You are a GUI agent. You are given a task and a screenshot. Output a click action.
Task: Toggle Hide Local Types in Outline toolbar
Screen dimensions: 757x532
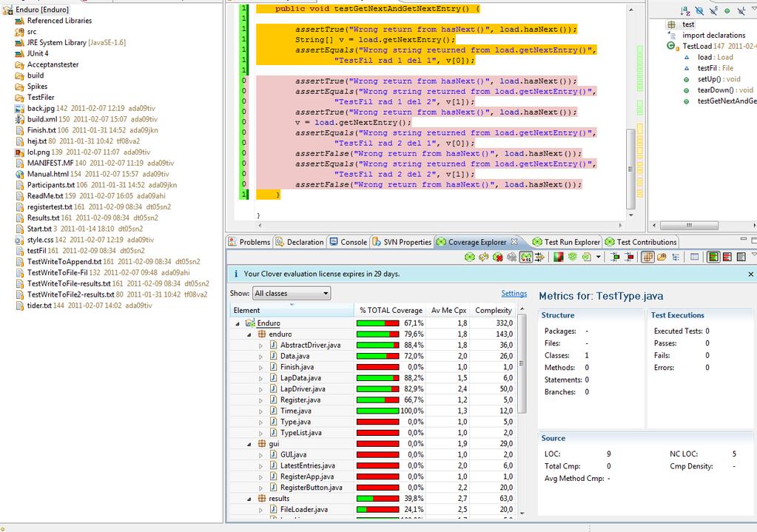point(741,10)
